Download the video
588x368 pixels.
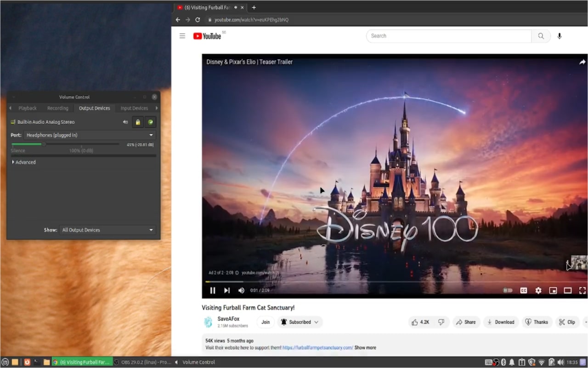pos(501,322)
